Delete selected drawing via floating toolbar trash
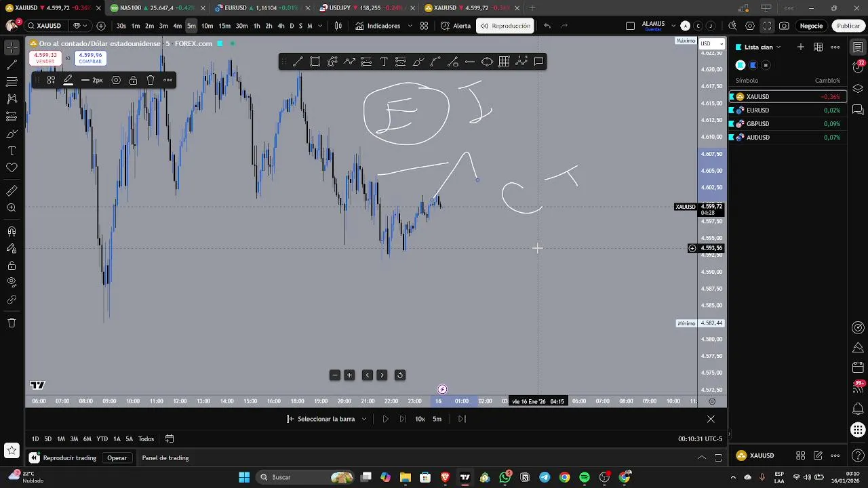 [x=151, y=80]
